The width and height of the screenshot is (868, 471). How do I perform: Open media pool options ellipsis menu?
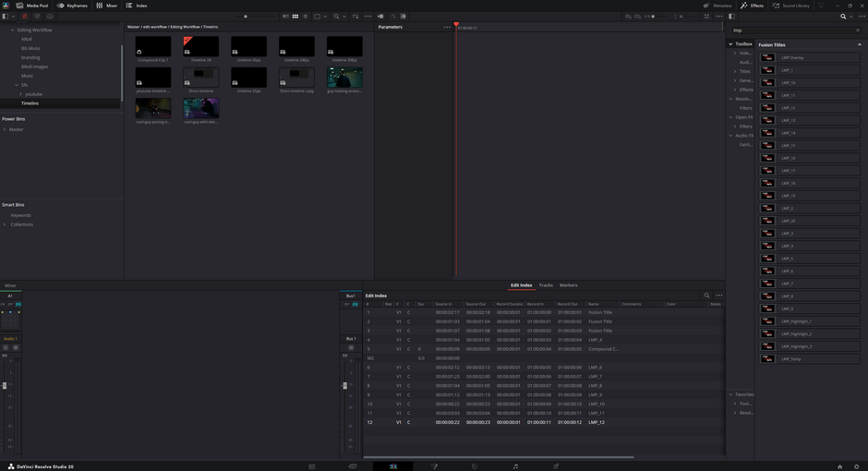[368, 17]
